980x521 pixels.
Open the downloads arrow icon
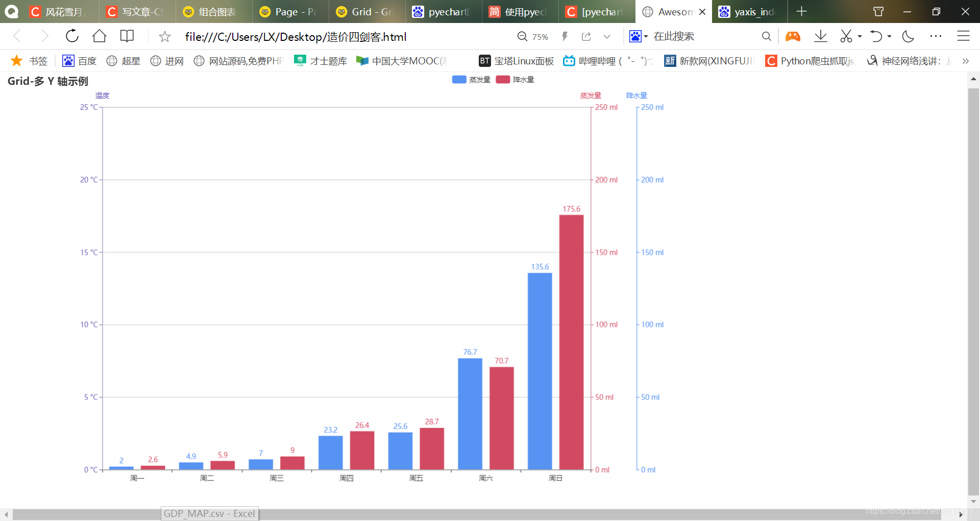[x=821, y=36]
